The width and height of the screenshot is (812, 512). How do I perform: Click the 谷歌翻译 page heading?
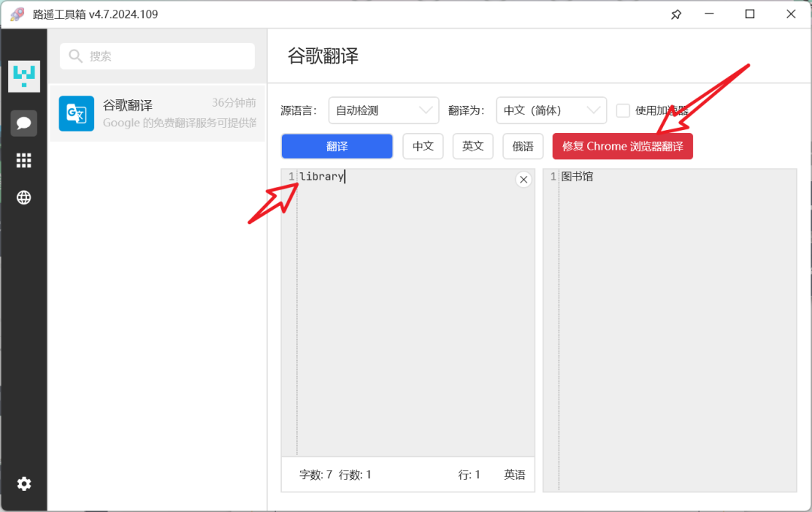click(x=323, y=56)
